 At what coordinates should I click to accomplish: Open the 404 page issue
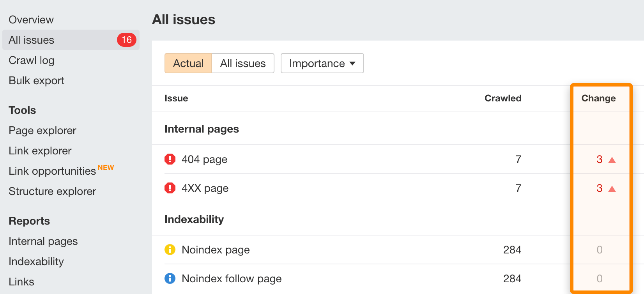click(x=204, y=159)
